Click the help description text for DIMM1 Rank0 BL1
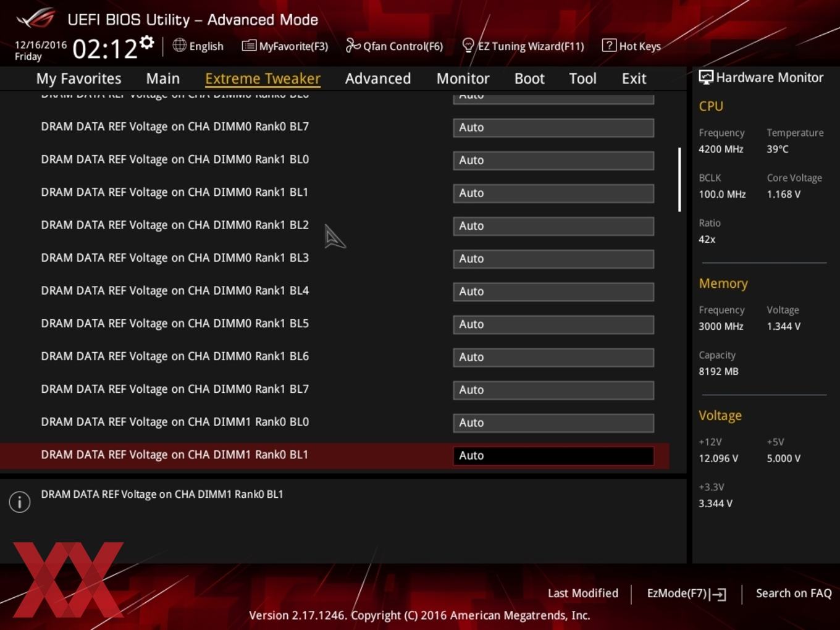The image size is (840, 630). [x=162, y=494]
